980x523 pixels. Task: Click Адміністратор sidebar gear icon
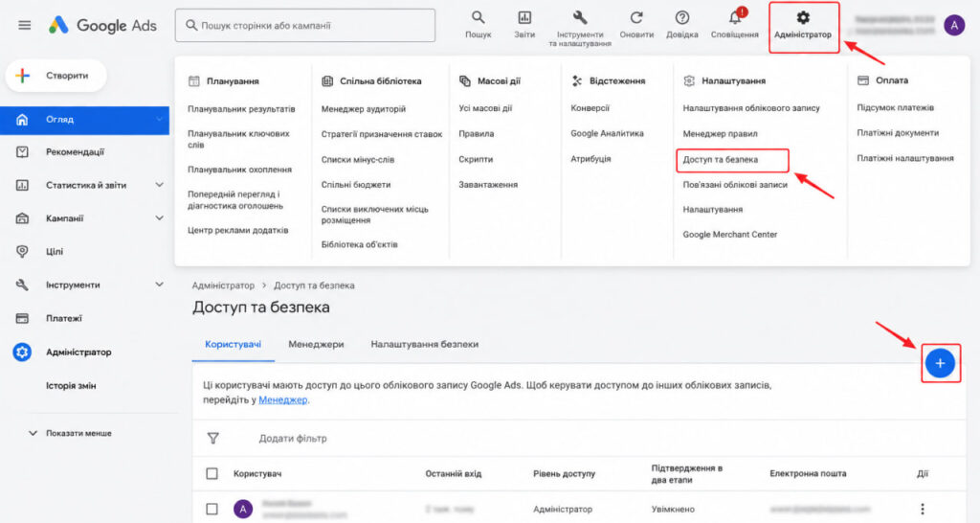[x=22, y=352]
